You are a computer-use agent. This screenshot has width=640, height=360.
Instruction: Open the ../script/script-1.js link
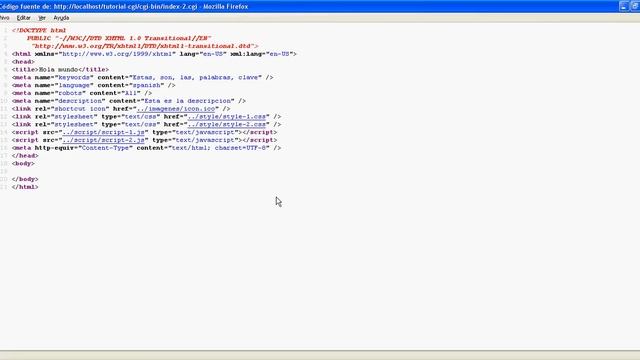pos(104,132)
